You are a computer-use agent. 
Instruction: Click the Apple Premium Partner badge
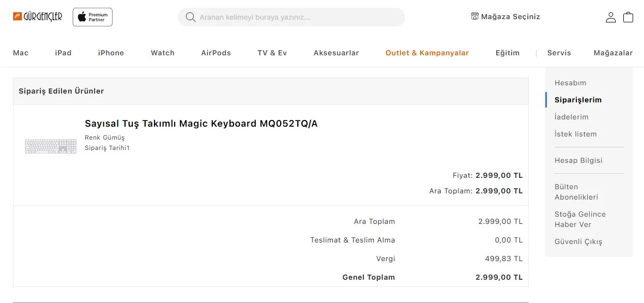(93, 17)
